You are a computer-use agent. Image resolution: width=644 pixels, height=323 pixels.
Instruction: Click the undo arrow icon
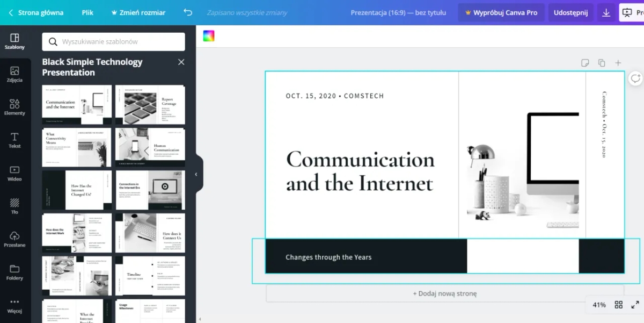tap(187, 12)
